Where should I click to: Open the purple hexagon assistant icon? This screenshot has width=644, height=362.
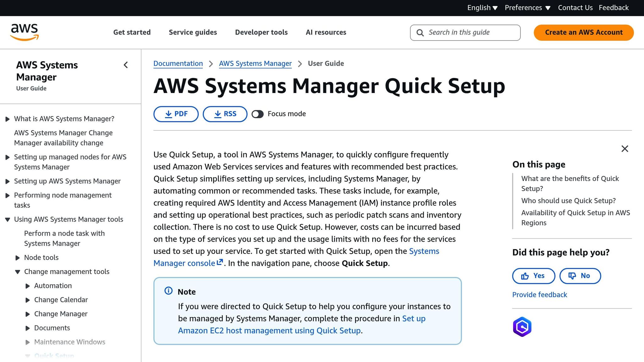tap(522, 327)
